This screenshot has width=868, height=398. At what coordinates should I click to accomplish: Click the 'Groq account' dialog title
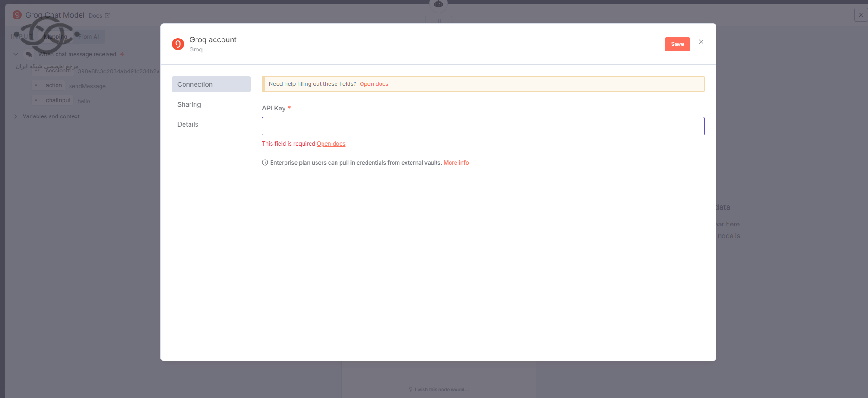click(x=213, y=40)
